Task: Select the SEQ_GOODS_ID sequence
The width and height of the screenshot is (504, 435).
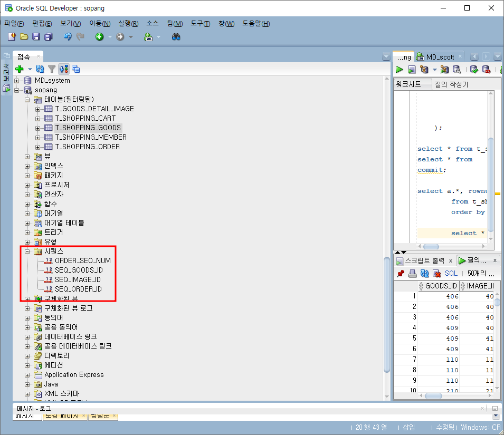Action: [79, 270]
